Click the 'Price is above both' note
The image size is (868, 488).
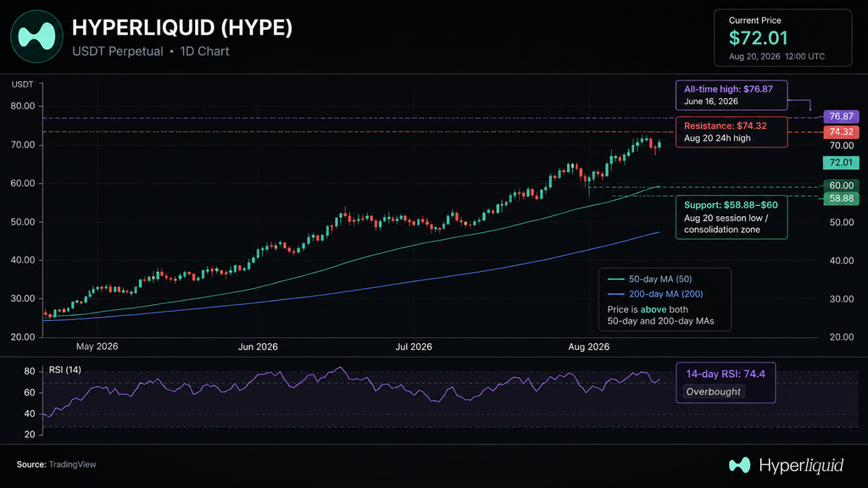[648, 309]
